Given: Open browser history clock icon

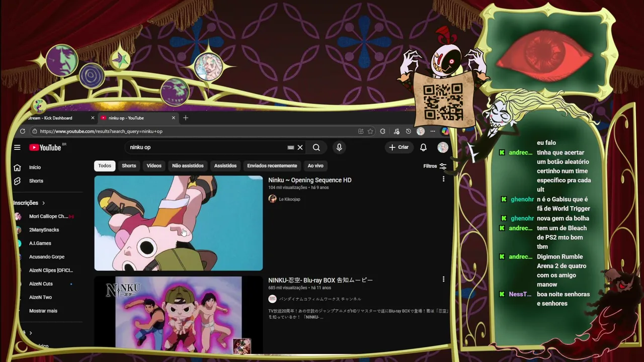Looking at the screenshot, I should pos(409,131).
